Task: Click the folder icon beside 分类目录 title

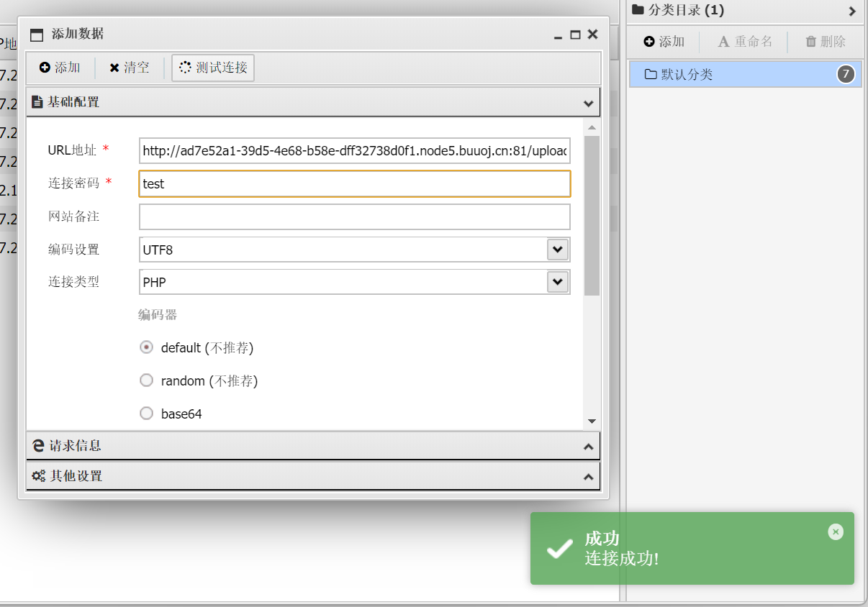Action: click(638, 10)
